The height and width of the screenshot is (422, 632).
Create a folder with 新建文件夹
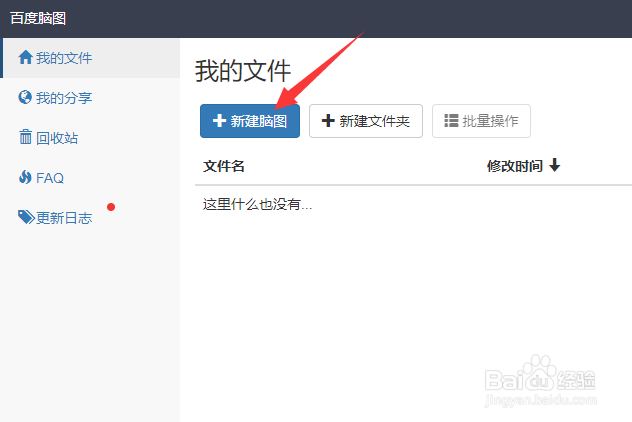click(x=366, y=121)
